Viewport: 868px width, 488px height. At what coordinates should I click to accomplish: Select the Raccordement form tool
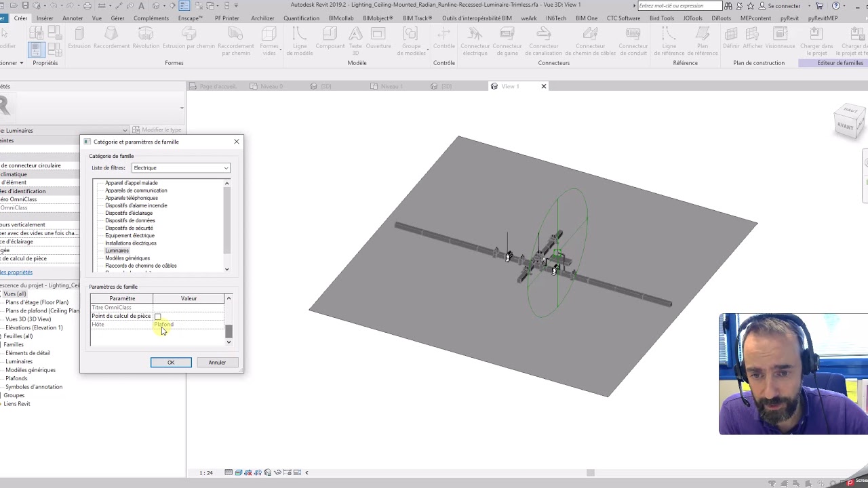(112, 37)
